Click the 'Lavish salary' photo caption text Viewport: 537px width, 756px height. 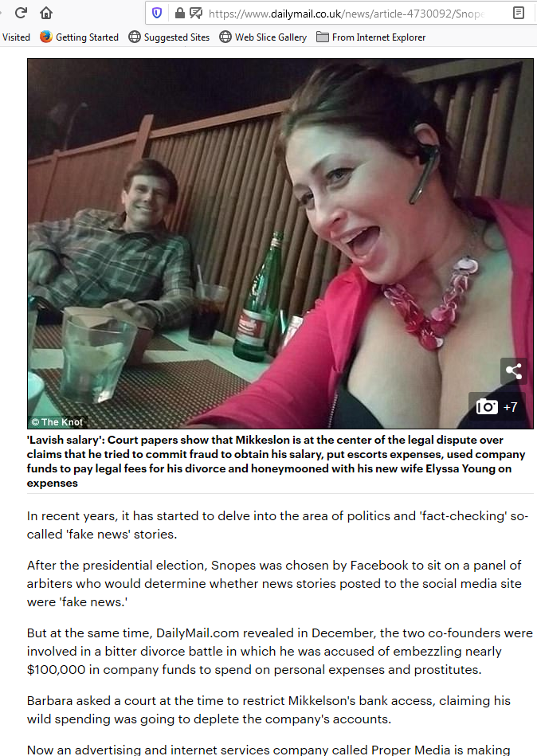[276, 461]
